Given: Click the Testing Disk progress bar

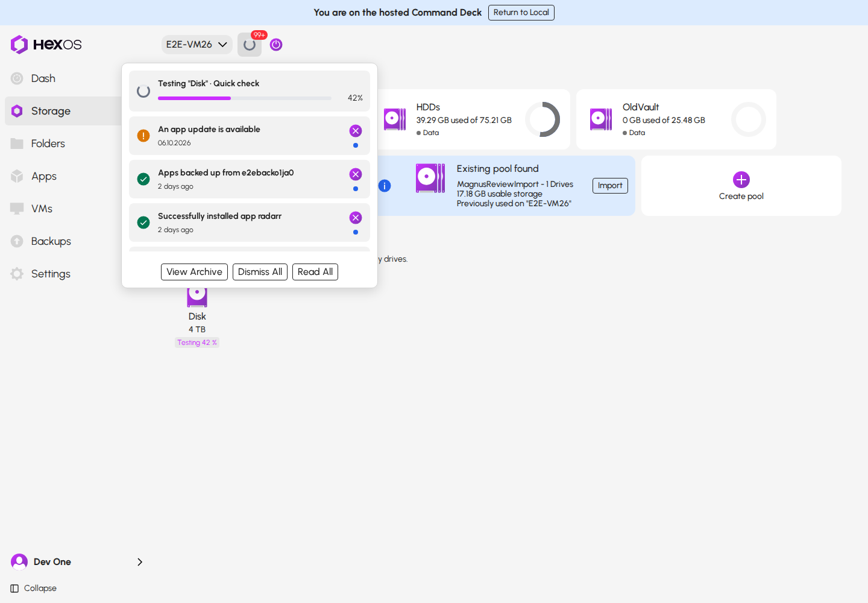Looking at the screenshot, I should tap(245, 98).
